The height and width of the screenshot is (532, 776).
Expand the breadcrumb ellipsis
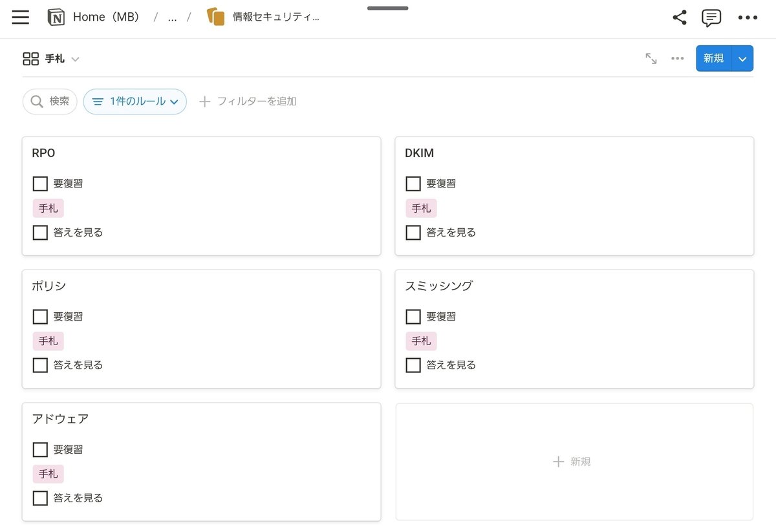[172, 17]
